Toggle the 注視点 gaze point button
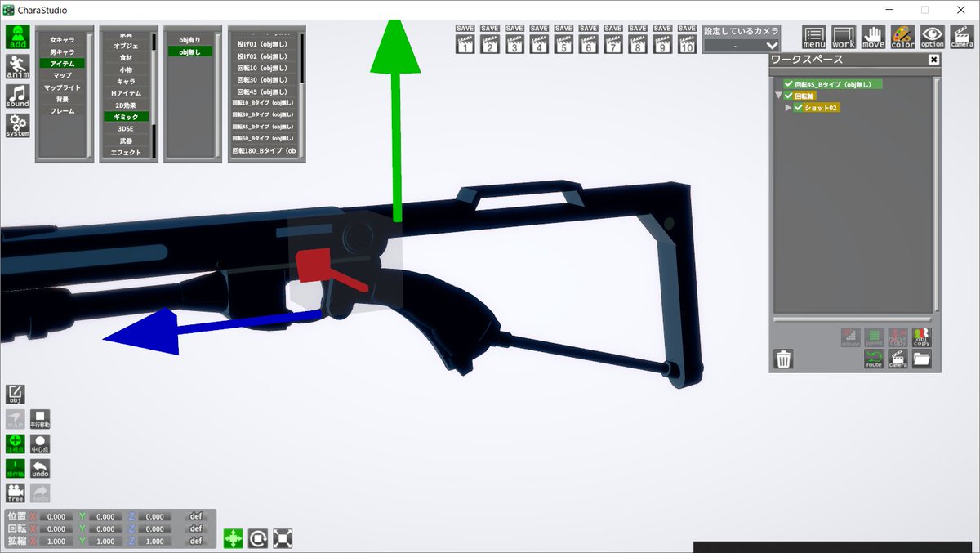Image resolution: width=980 pixels, height=553 pixels. [16, 444]
